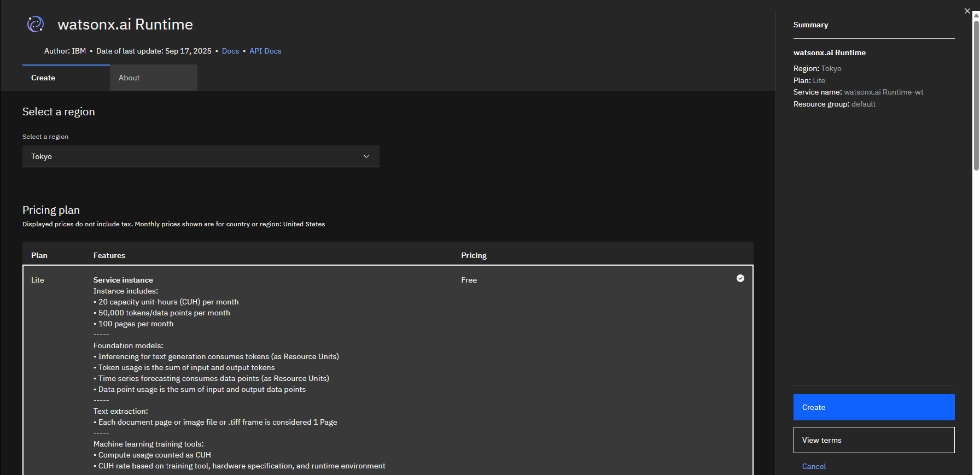The width and height of the screenshot is (980, 475).
Task: Click the 'Pricing plan' section heading
Action: [x=51, y=210]
